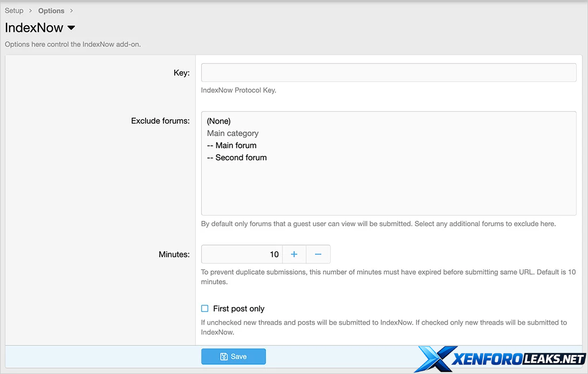The image size is (588, 374).
Task: Select Main forum in the exclusion list
Action: click(x=231, y=145)
